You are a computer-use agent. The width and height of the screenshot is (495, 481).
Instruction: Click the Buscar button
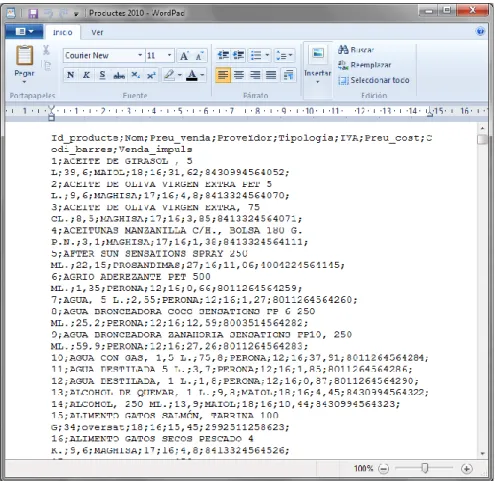(x=356, y=50)
